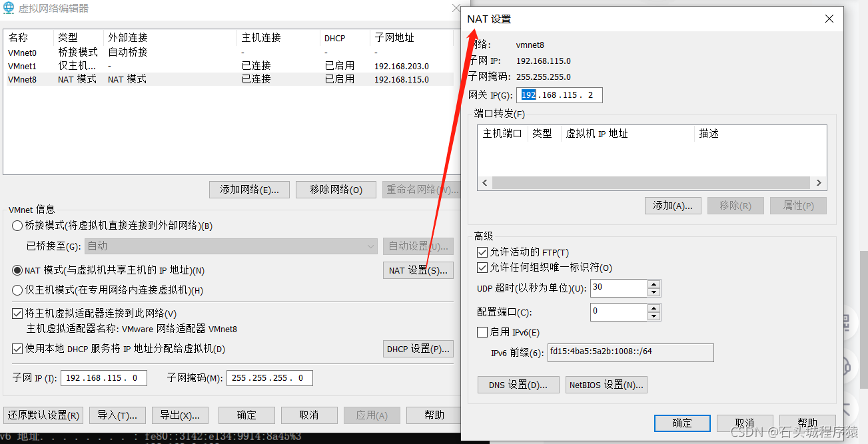Click the UDP 超时 value field
Viewport: 868px width, 444px height.
619,288
